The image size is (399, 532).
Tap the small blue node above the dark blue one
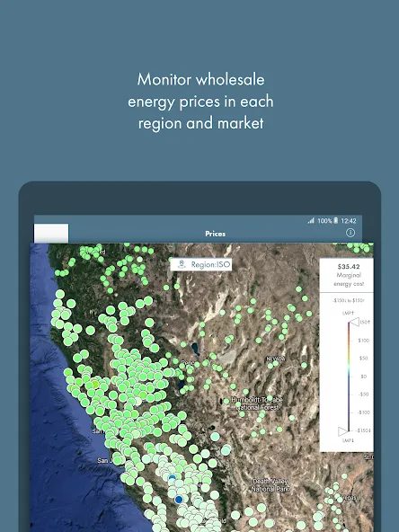click(x=173, y=478)
